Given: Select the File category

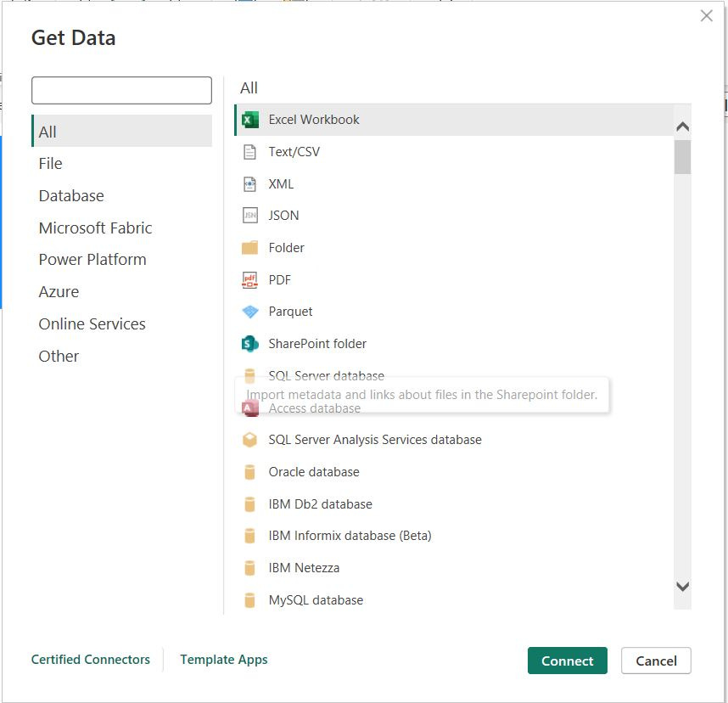Looking at the screenshot, I should [50, 164].
